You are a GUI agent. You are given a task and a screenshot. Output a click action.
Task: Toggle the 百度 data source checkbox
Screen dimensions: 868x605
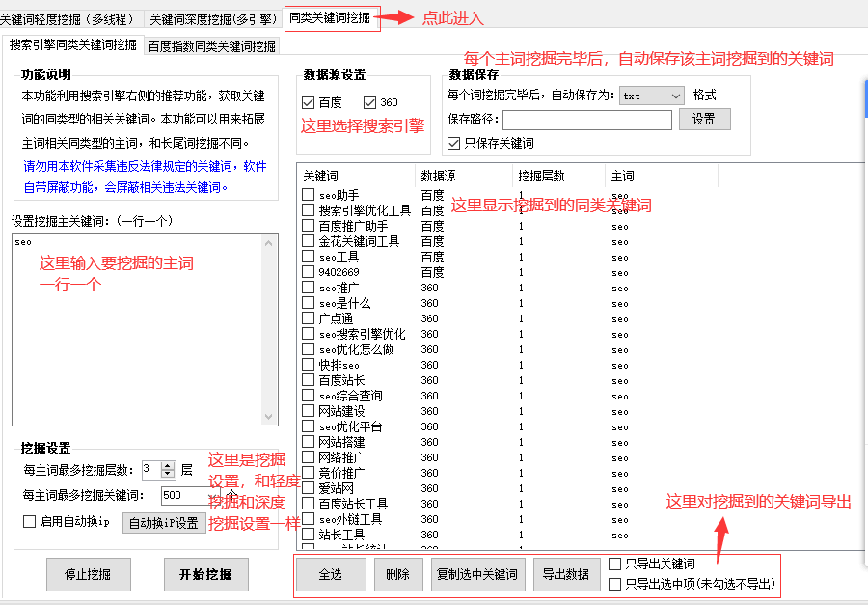click(309, 102)
